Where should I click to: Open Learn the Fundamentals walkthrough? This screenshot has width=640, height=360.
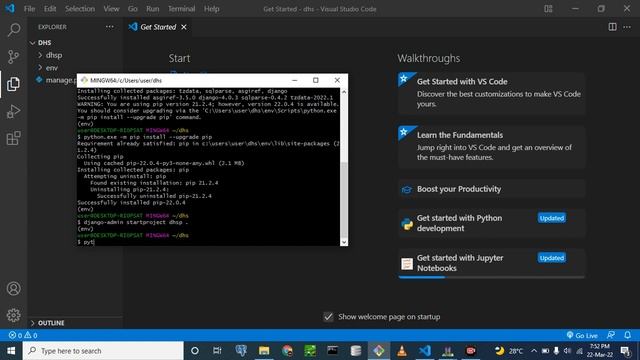pos(491,147)
